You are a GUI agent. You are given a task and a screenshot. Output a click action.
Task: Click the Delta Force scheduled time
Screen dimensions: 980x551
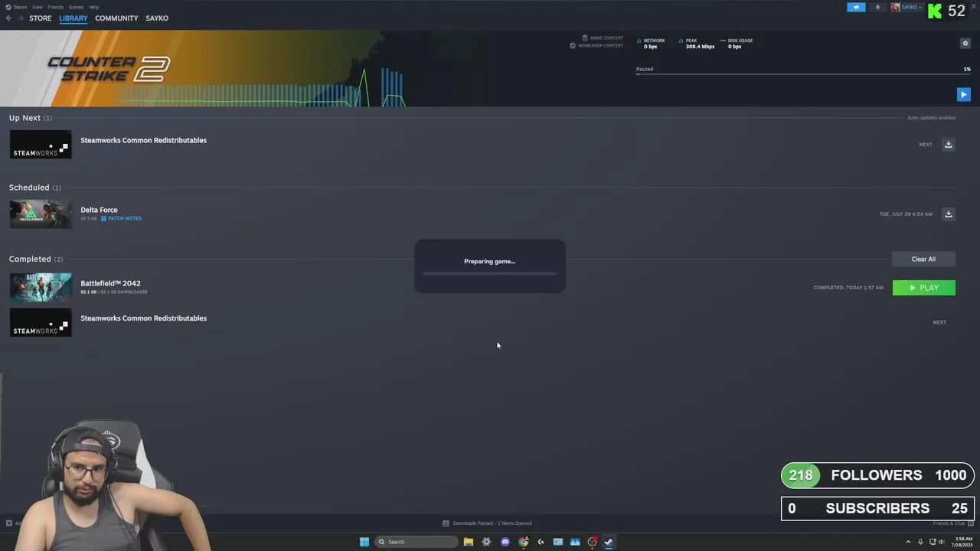[x=906, y=214]
